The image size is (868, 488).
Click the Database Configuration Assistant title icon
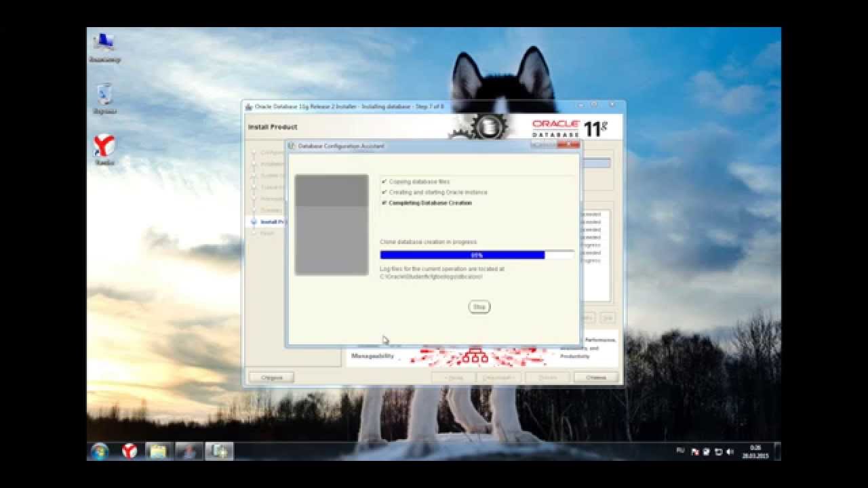293,146
